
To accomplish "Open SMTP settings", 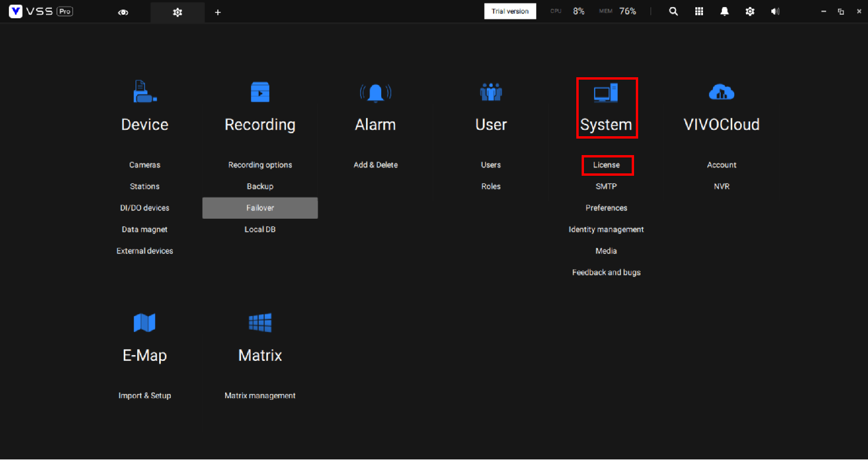I will (x=606, y=186).
